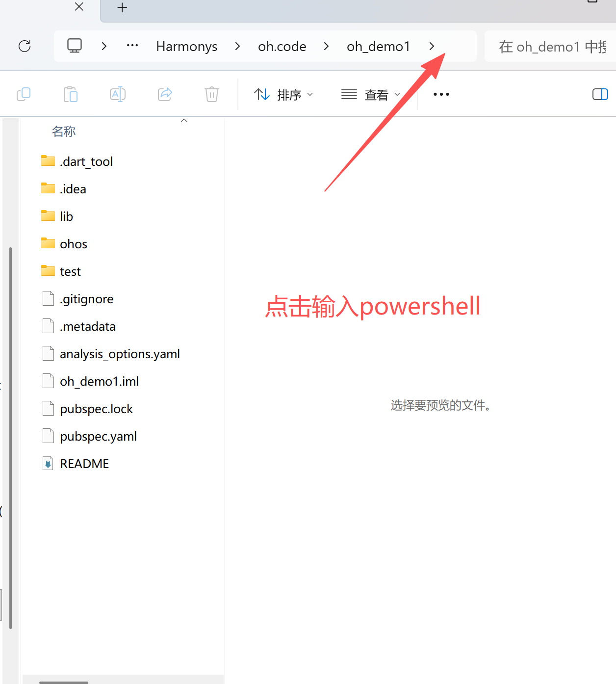Select the oh_demo1 breadcrumb
Screen dimensions: 616x684
[x=378, y=46]
